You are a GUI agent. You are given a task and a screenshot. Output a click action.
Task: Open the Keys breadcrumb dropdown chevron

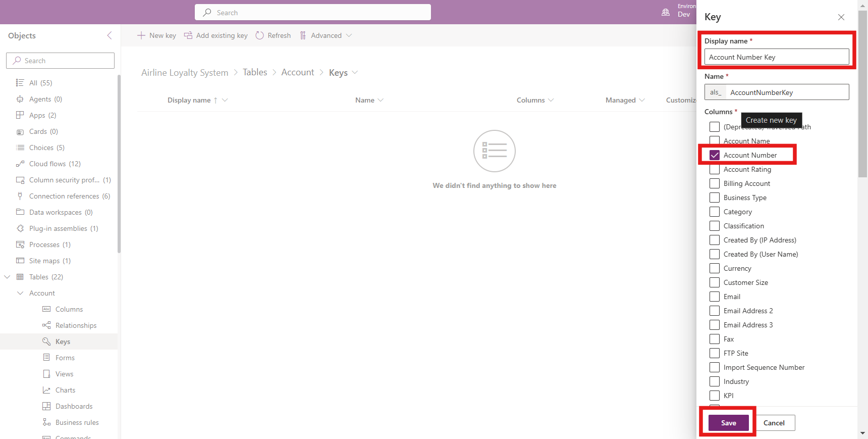click(x=355, y=72)
